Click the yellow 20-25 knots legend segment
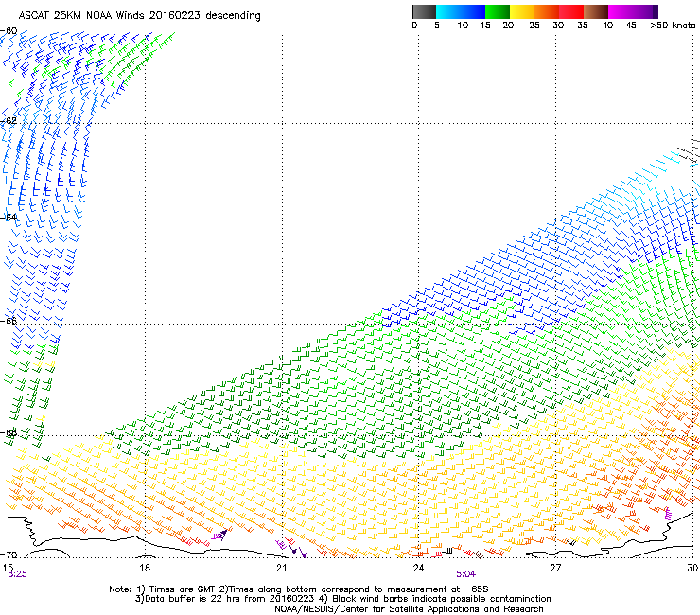 click(522, 11)
